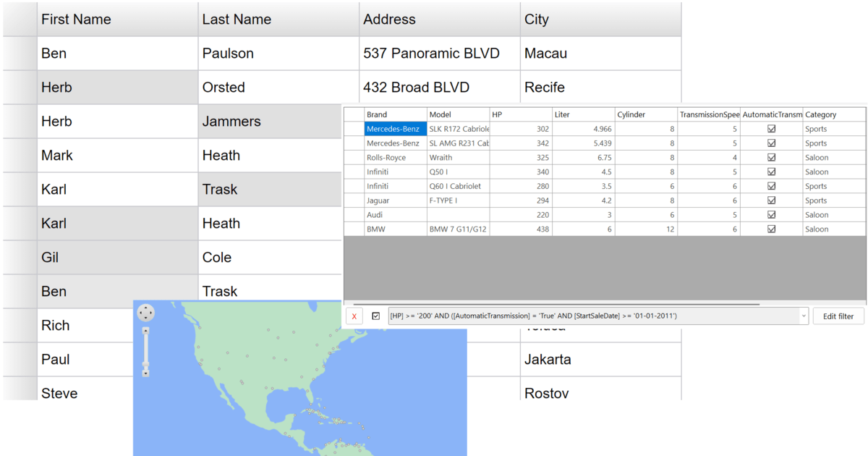The image size is (868, 456).
Task: Click the City column header
Action: [600, 20]
